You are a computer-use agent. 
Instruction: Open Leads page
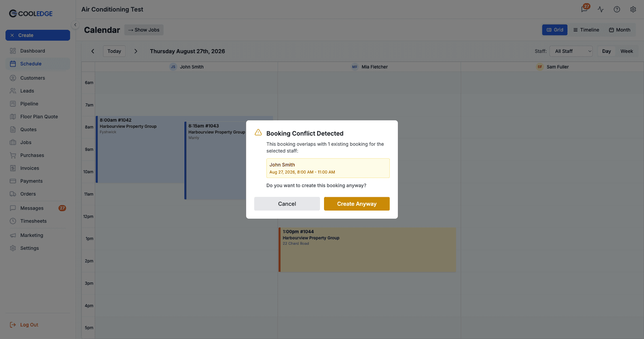pyautogui.click(x=38, y=91)
